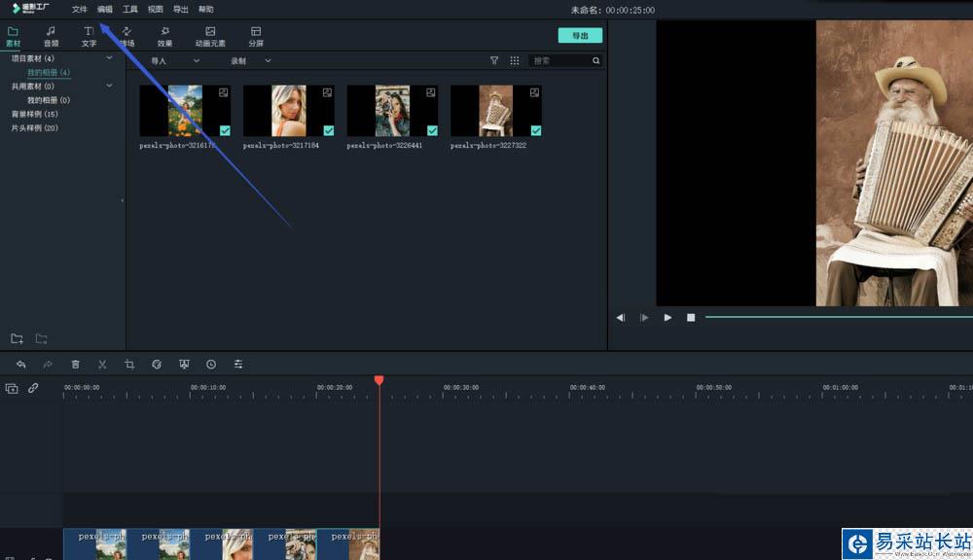Click in the 搜索 search field
Viewport: 973px width, 560px height.
[x=561, y=60]
